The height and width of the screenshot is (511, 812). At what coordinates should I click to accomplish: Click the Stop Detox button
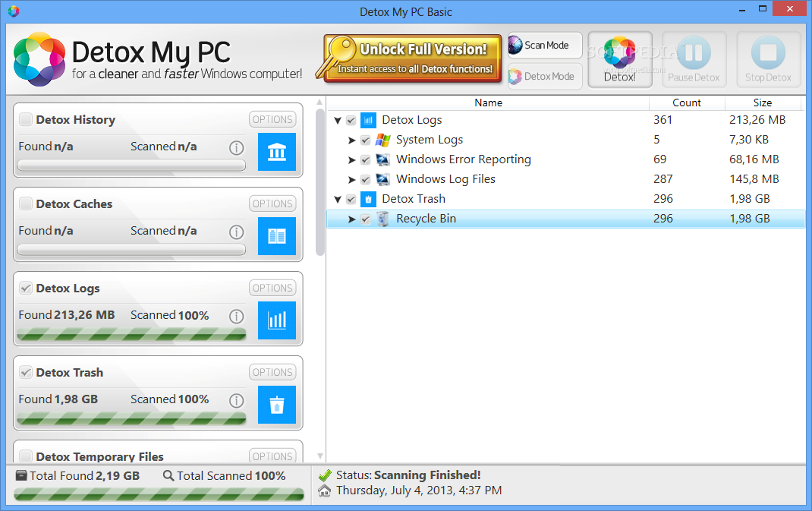(x=769, y=59)
